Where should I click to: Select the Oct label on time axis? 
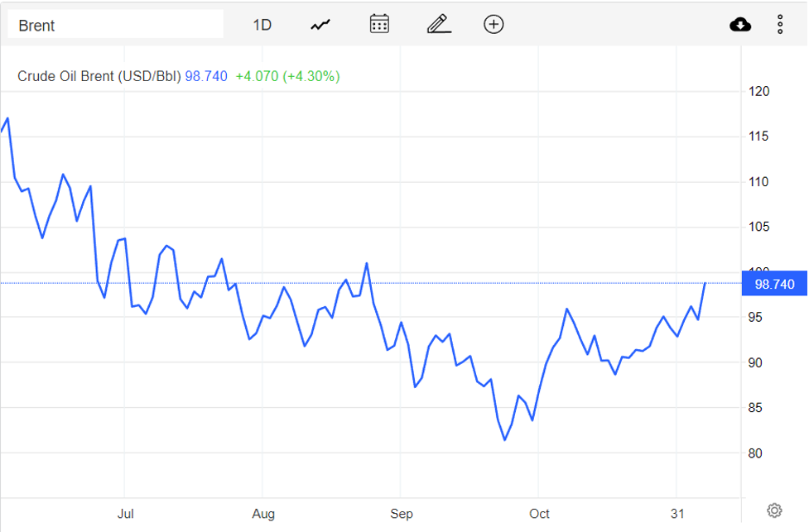[x=539, y=514]
